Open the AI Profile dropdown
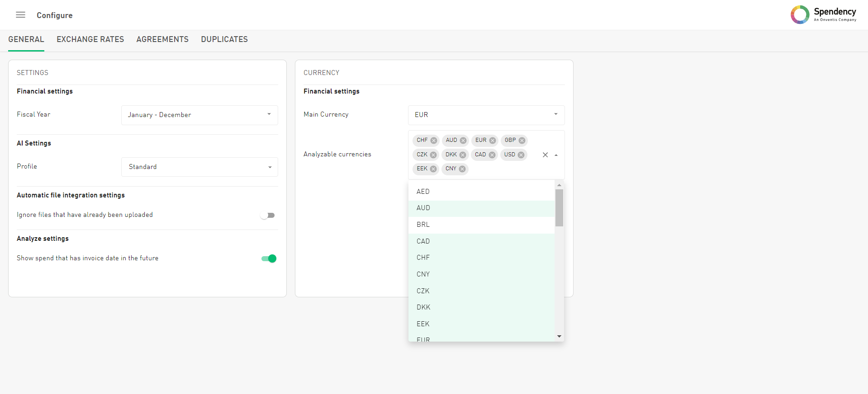868x394 pixels. pyautogui.click(x=199, y=167)
